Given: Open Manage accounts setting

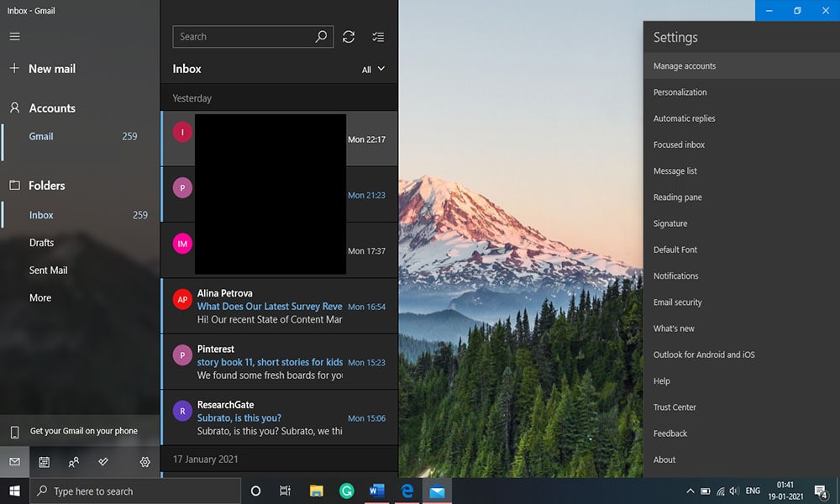Looking at the screenshot, I should pyautogui.click(x=742, y=66).
